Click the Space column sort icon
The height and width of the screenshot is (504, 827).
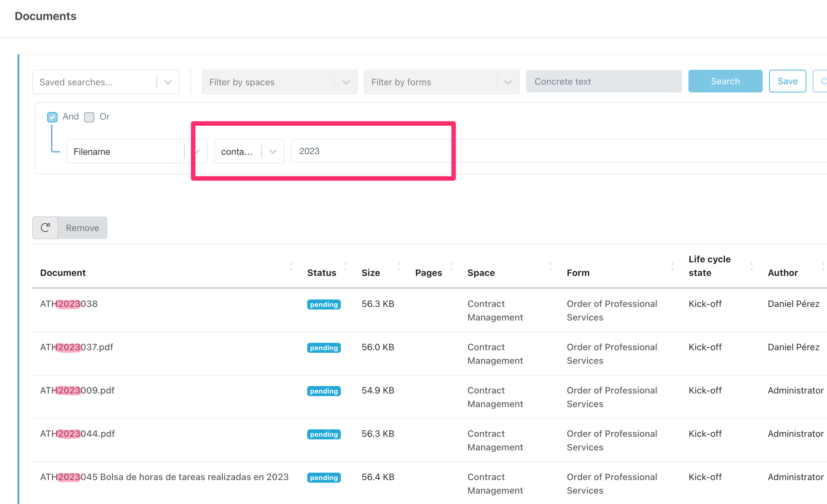click(x=550, y=267)
